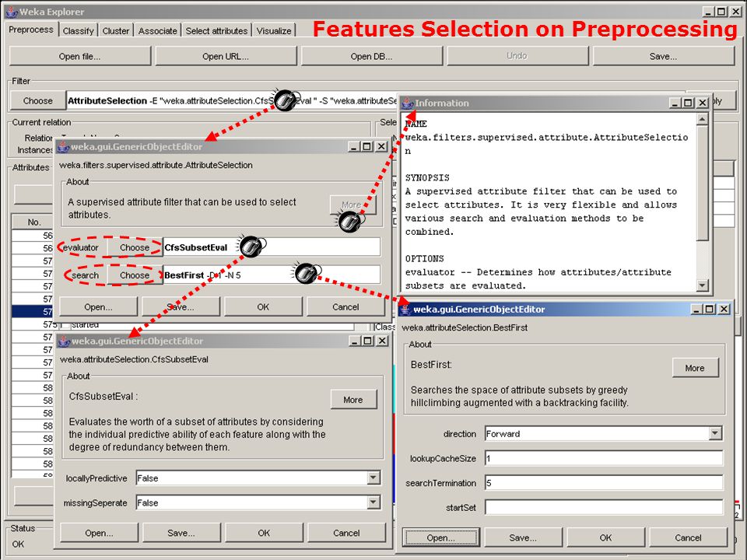
Task: Click OK in the AttributeSelection editor
Action: [x=263, y=307]
